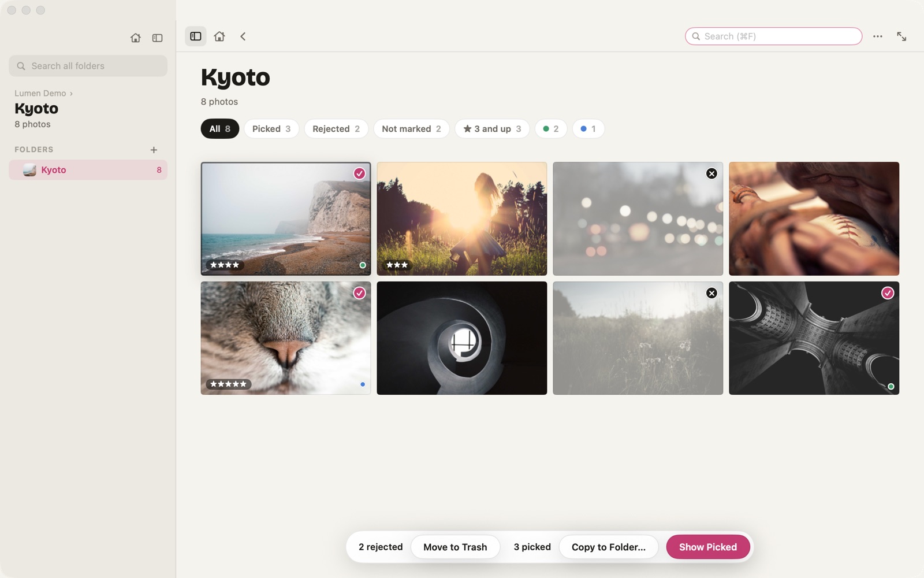Enter full screen with the expand arrows icon
The image size is (924, 578).
(x=901, y=36)
